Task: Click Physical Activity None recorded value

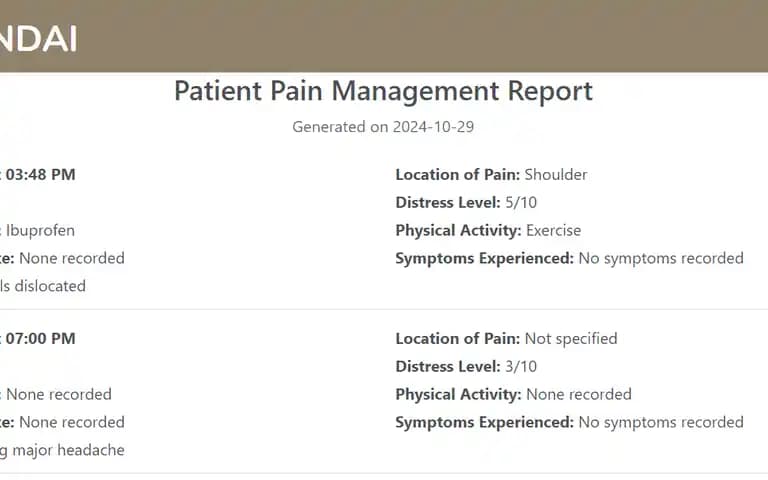Action: click(x=578, y=395)
